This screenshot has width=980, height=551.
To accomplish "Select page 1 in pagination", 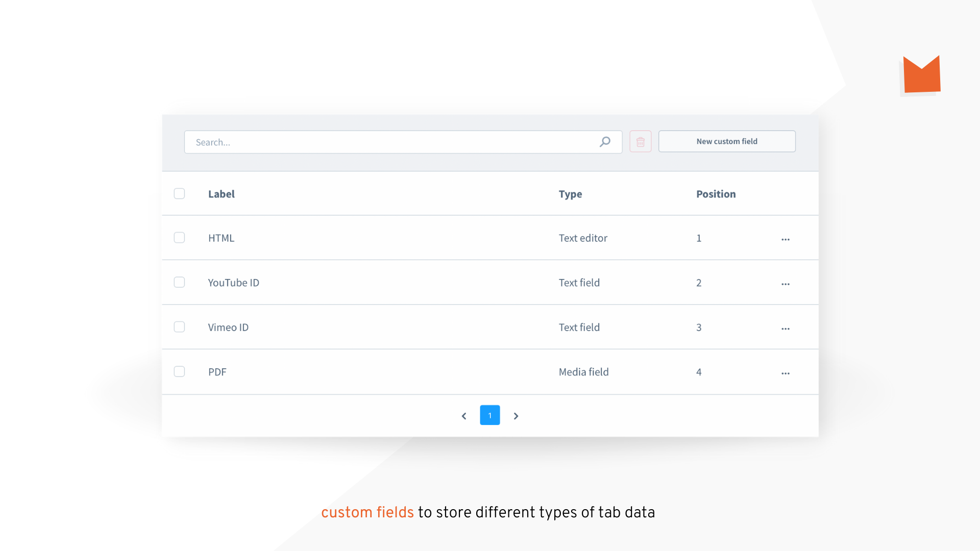I will click(490, 415).
